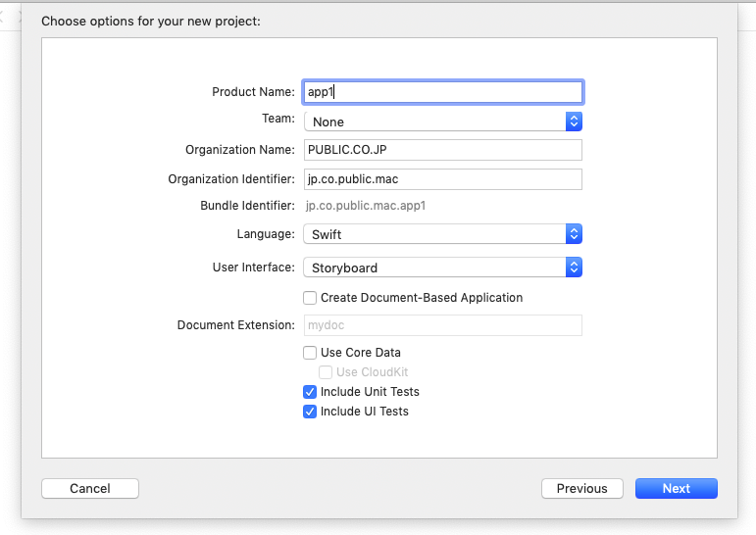Screen dimensions: 756x535
Task: Click the Team dropdown arrow stepper
Action: [x=574, y=122]
